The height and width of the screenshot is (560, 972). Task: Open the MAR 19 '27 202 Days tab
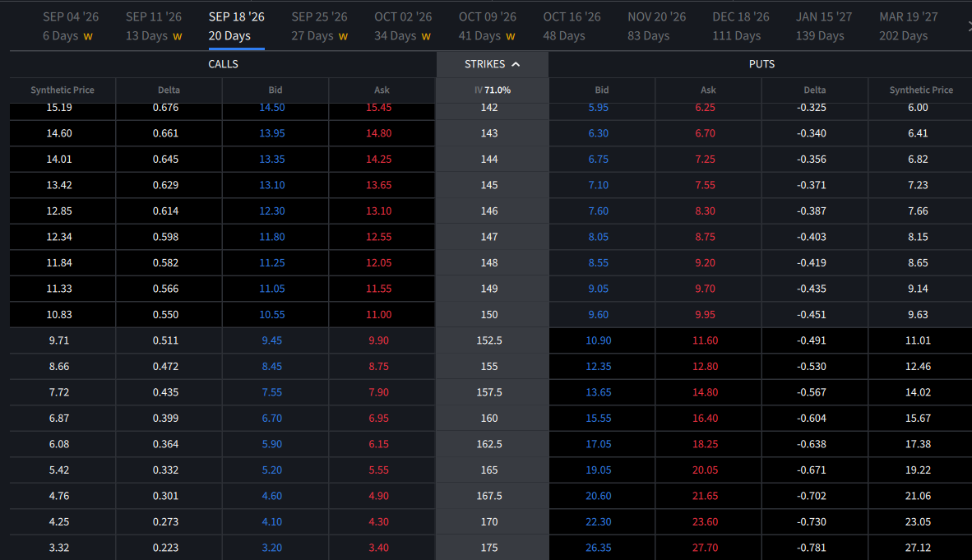(908, 26)
